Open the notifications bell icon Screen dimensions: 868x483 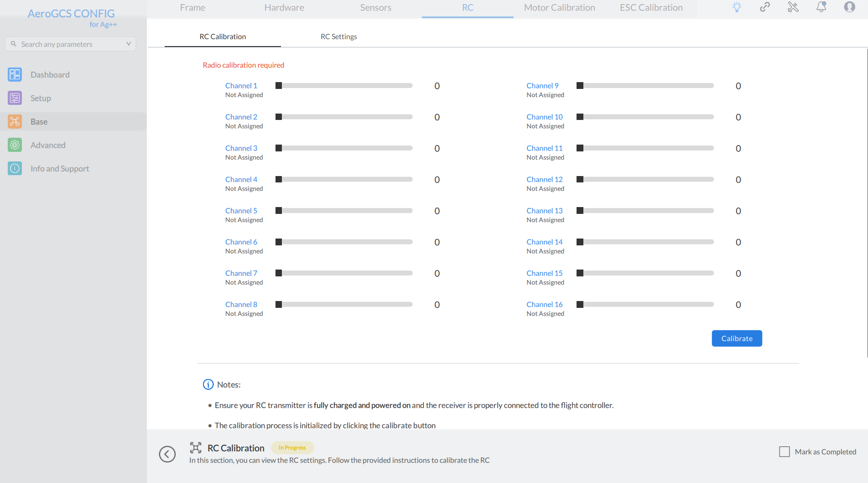click(821, 7)
